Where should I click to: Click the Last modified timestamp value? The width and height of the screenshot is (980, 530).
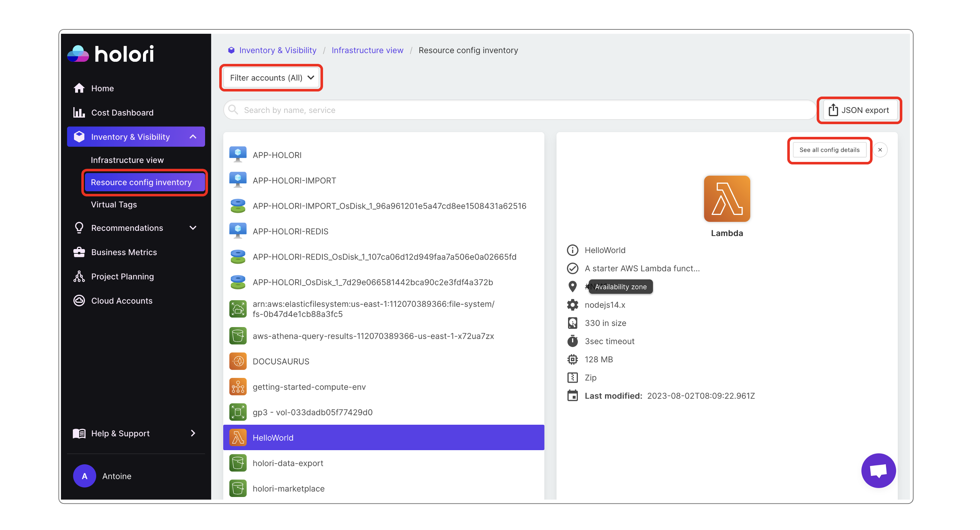point(701,396)
